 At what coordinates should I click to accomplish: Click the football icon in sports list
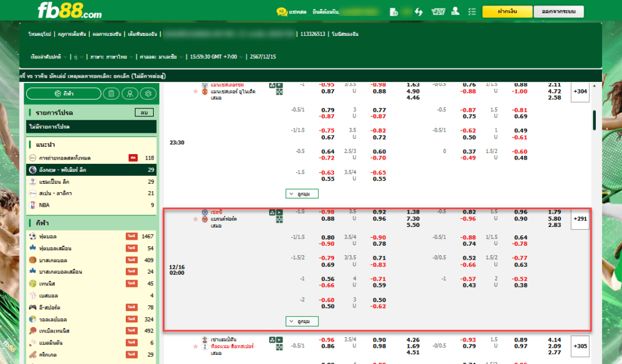tap(33, 237)
